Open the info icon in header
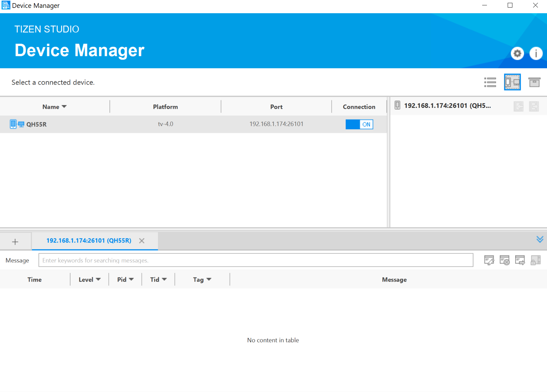This screenshot has height=392, width=547. click(536, 53)
